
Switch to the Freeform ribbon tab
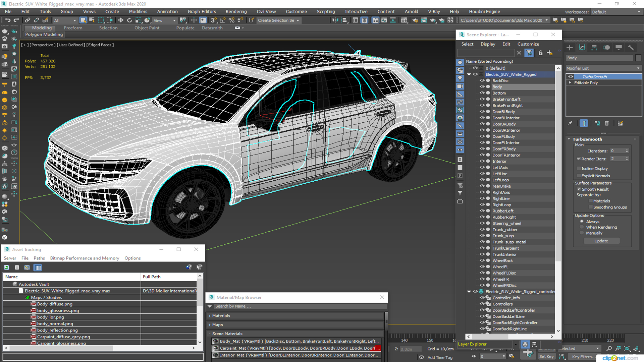point(73,28)
